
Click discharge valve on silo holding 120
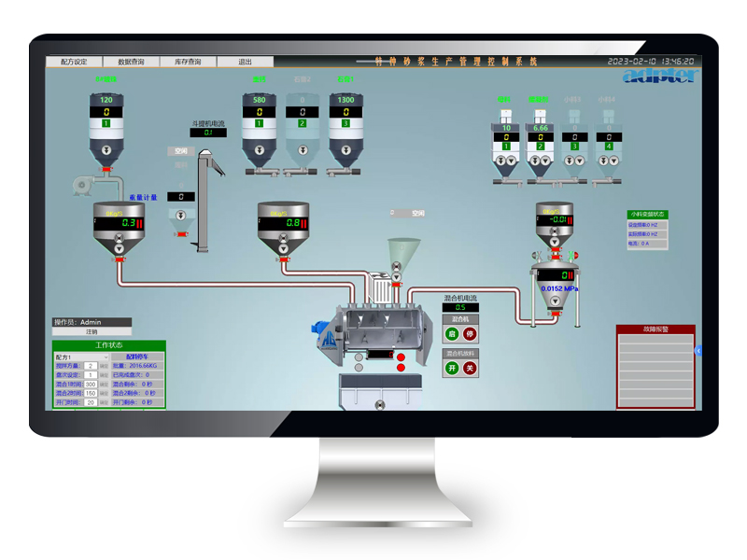[x=106, y=151]
